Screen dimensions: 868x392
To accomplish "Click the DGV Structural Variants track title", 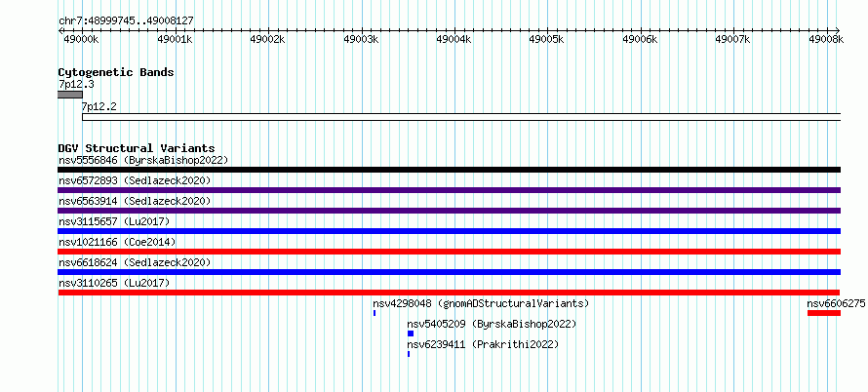I will point(137,148).
